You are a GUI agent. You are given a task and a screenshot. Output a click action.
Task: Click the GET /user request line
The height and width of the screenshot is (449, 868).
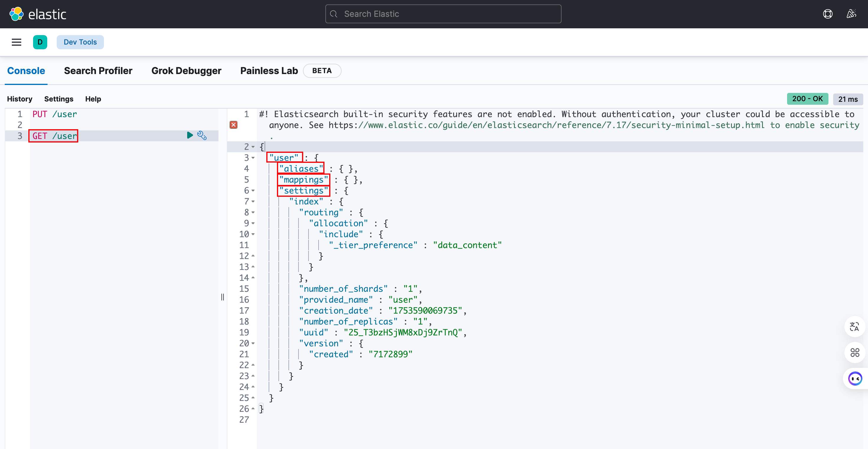55,136
